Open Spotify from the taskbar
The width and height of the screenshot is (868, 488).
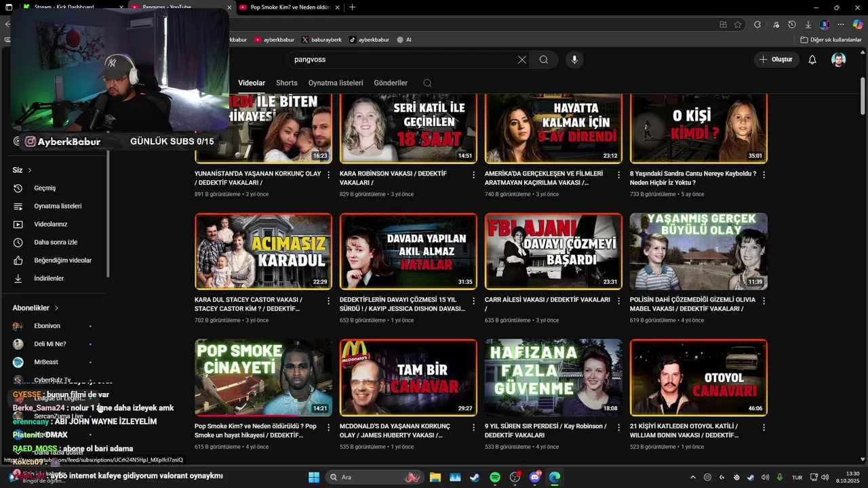click(x=495, y=477)
